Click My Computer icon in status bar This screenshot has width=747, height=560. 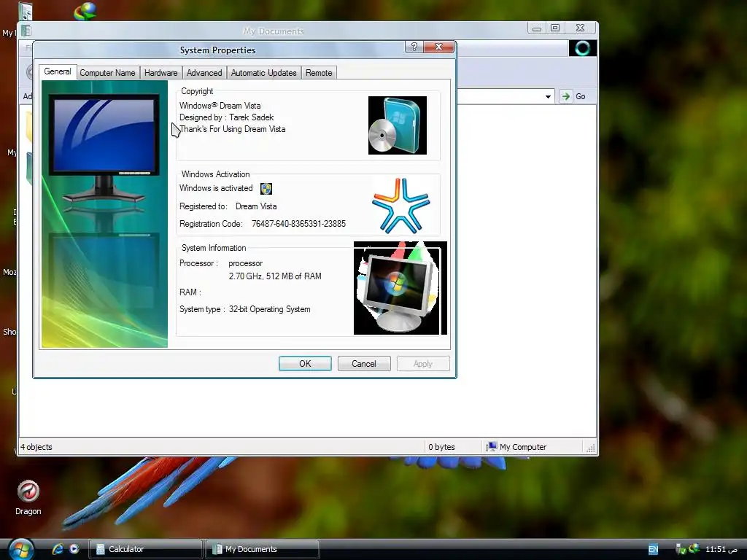[491, 447]
